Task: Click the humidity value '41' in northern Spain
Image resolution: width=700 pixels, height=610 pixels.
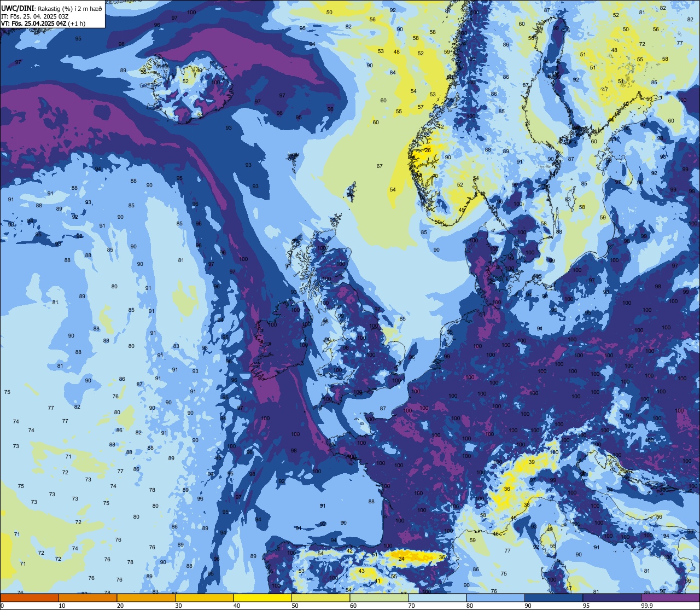Action: point(377,581)
